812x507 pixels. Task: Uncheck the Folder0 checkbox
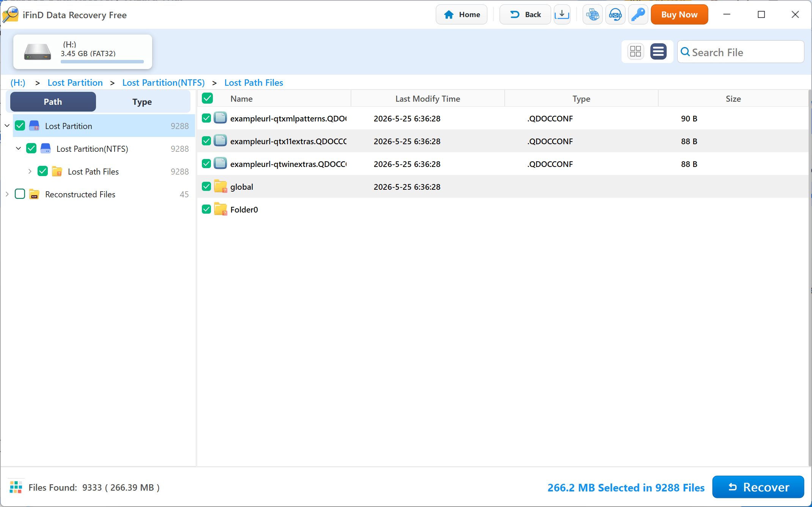pos(206,209)
